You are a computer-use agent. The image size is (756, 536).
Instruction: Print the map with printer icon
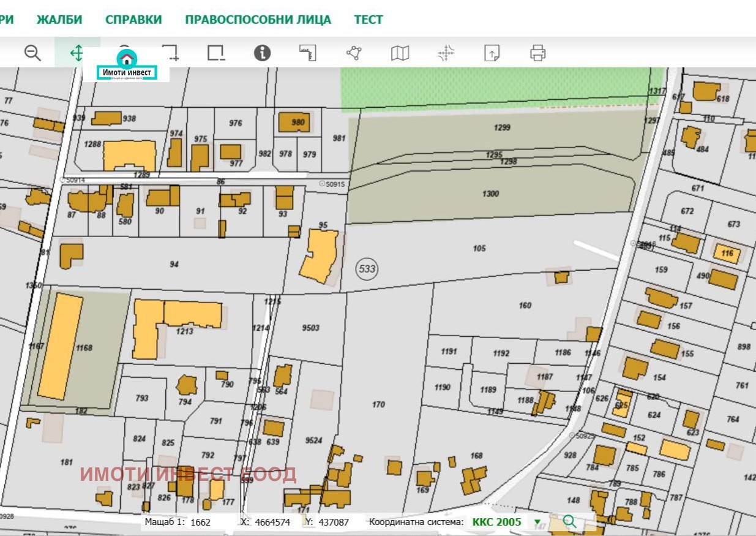coord(538,53)
